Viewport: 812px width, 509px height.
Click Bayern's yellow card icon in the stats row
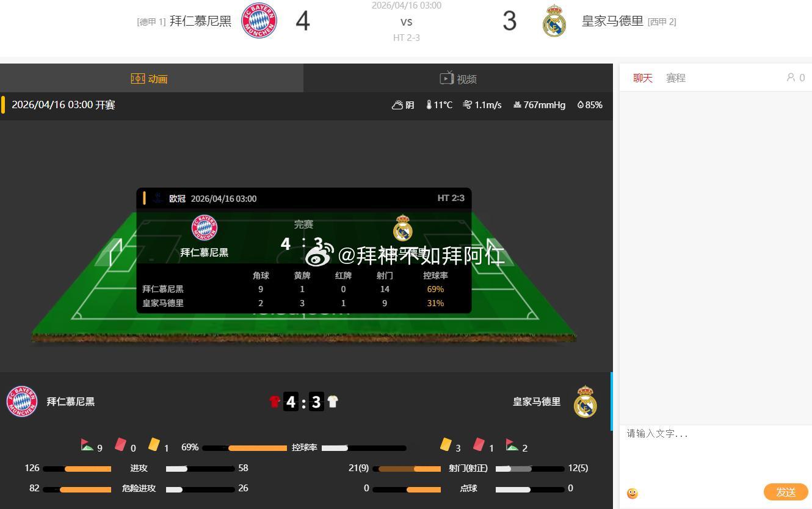click(154, 444)
